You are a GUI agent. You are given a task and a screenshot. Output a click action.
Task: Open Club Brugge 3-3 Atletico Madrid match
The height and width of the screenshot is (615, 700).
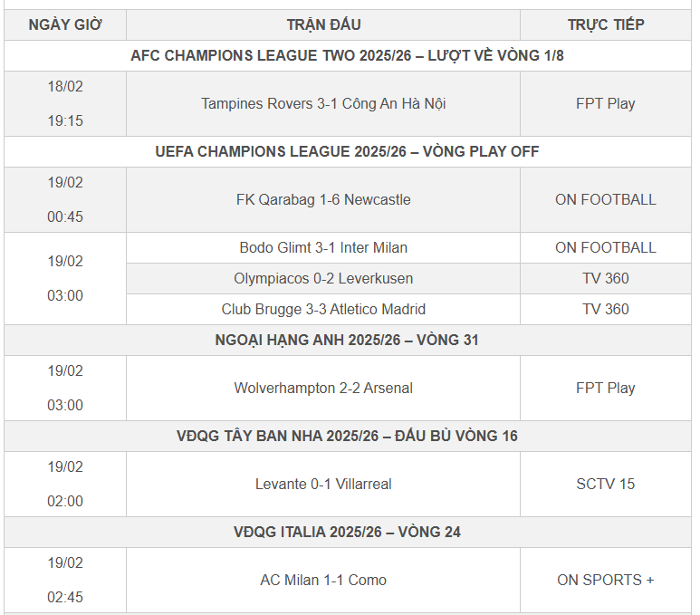coord(323,309)
